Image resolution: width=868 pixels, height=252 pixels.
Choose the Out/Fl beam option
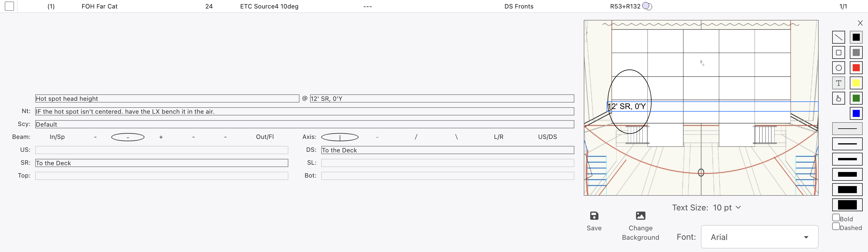[x=265, y=137]
